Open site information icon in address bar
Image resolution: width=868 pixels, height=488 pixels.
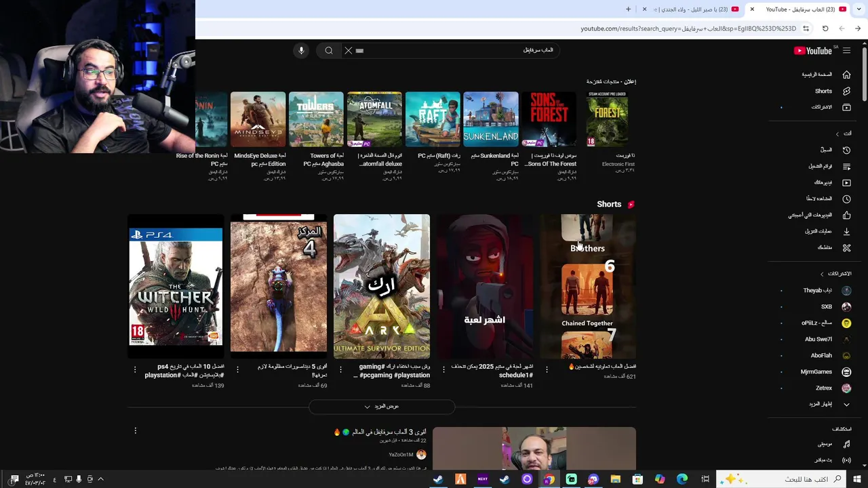[x=806, y=28]
